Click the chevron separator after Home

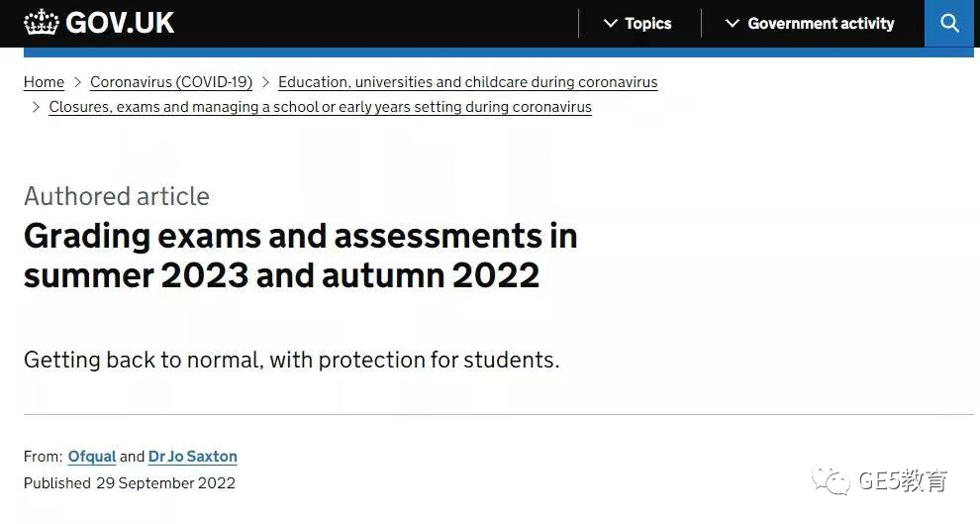pos(77,82)
